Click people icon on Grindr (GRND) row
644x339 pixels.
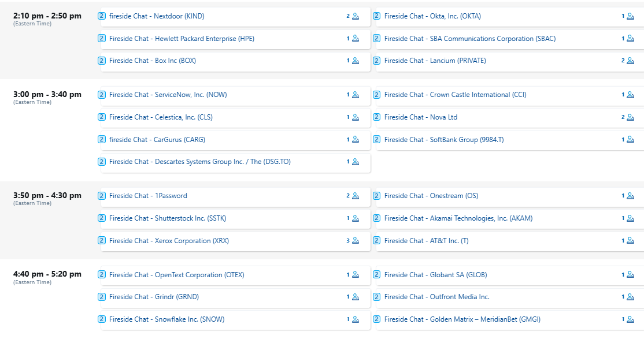click(356, 297)
